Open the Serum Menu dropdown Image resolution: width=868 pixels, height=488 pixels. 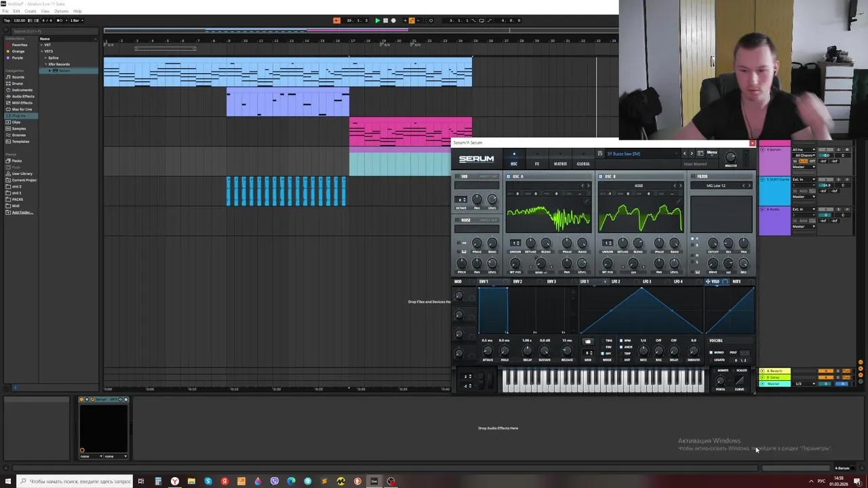coord(712,153)
